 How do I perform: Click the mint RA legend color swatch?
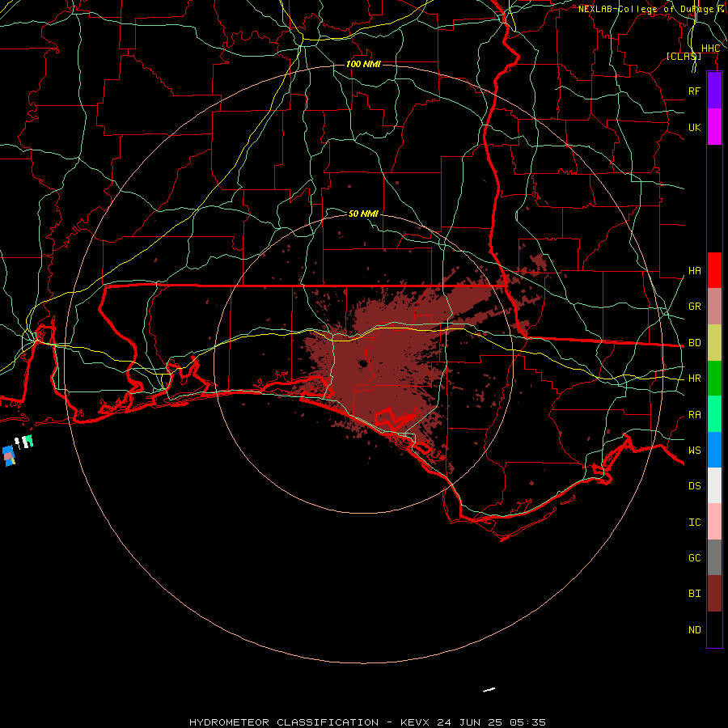(x=714, y=413)
